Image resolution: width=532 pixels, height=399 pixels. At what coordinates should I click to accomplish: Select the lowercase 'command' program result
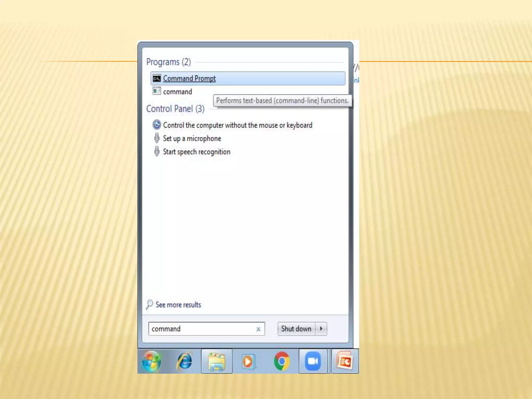(x=177, y=92)
